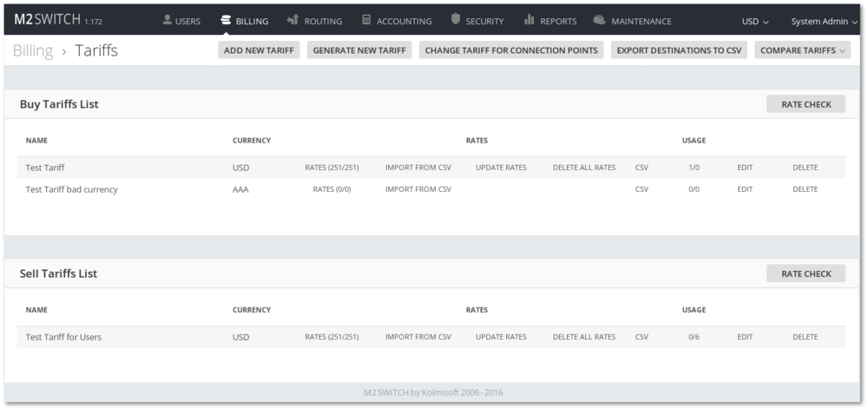Click the Accounting calculator icon

tap(366, 20)
